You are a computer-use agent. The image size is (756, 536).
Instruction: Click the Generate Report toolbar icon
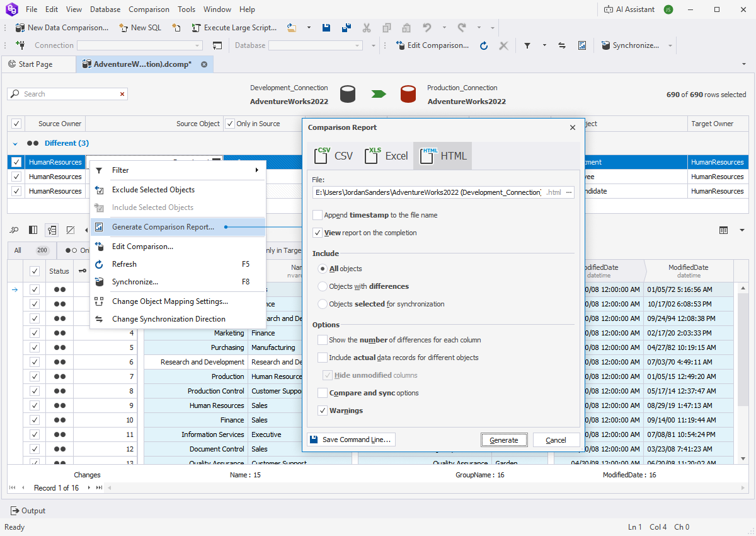[x=582, y=45]
